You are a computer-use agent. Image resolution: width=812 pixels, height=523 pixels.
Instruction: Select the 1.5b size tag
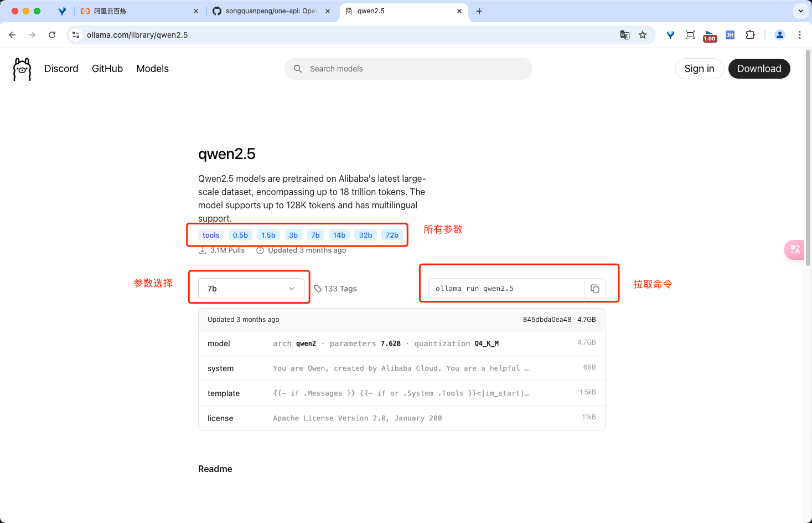pos(268,235)
